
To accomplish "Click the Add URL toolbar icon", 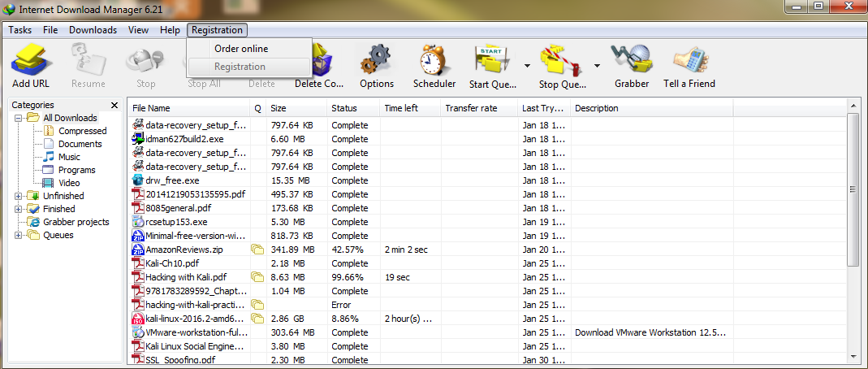I will [31, 60].
